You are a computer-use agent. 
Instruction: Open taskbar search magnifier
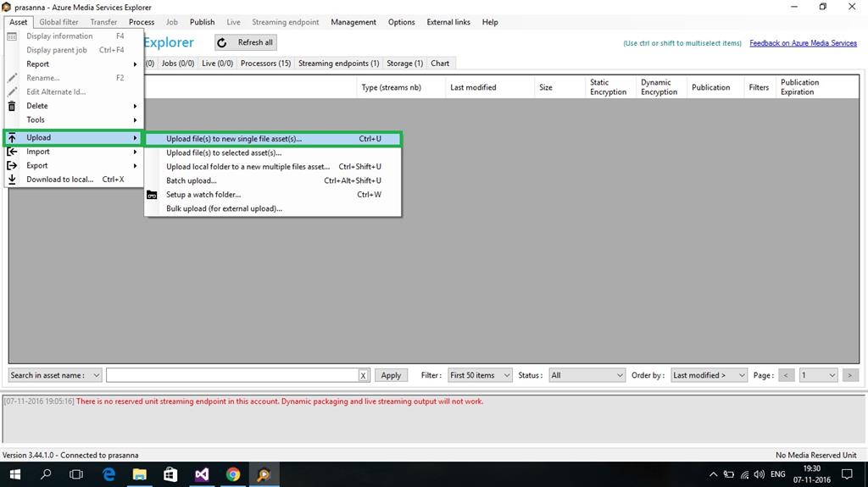pos(46,474)
